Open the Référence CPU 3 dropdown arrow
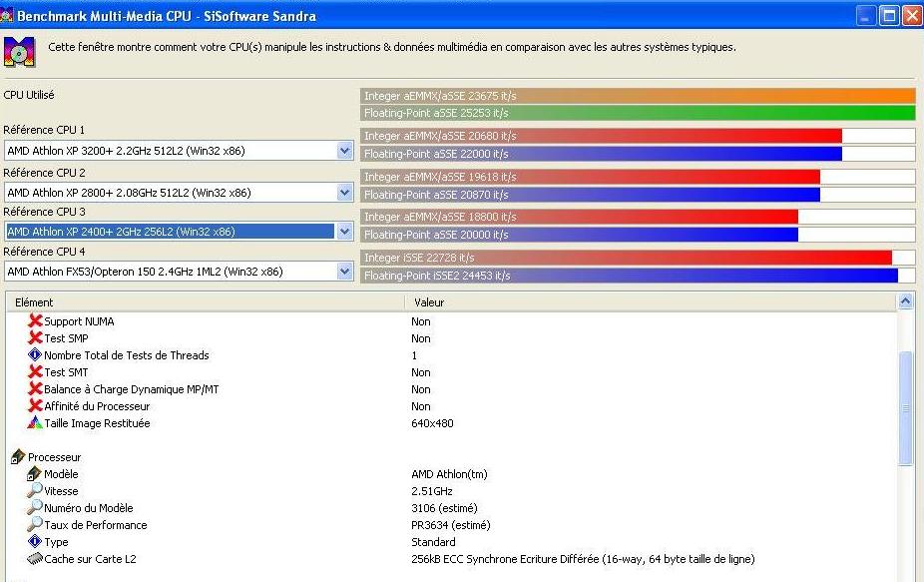 (344, 232)
